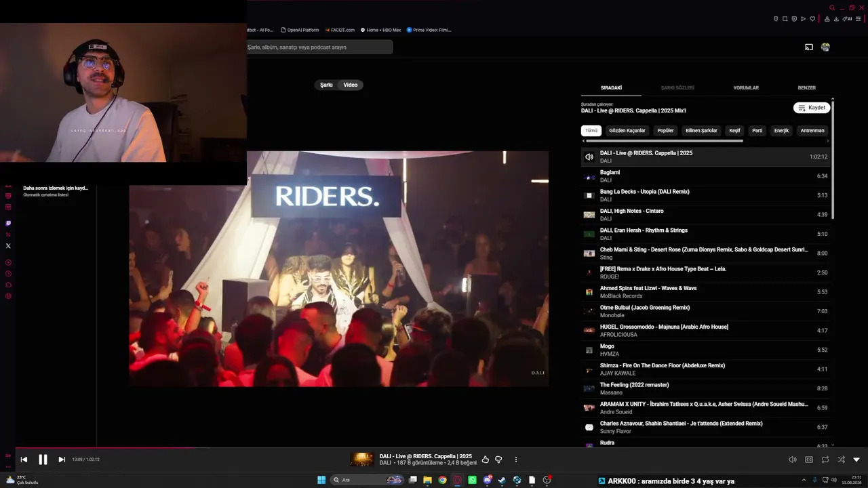This screenshot has width=868, height=488.
Task: Switch to the Video mode
Action: pyautogui.click(x=351, y=85)
